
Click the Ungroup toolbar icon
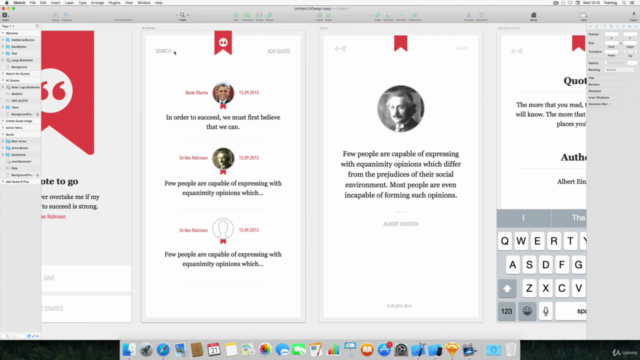pyautogui.click(x=66, y=16)
